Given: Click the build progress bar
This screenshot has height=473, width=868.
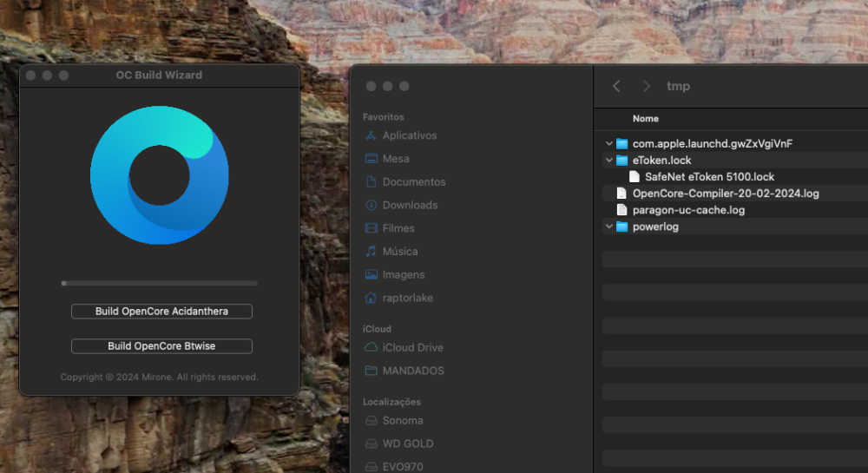Looking at the screenshot, I should (x=160, y=283).
